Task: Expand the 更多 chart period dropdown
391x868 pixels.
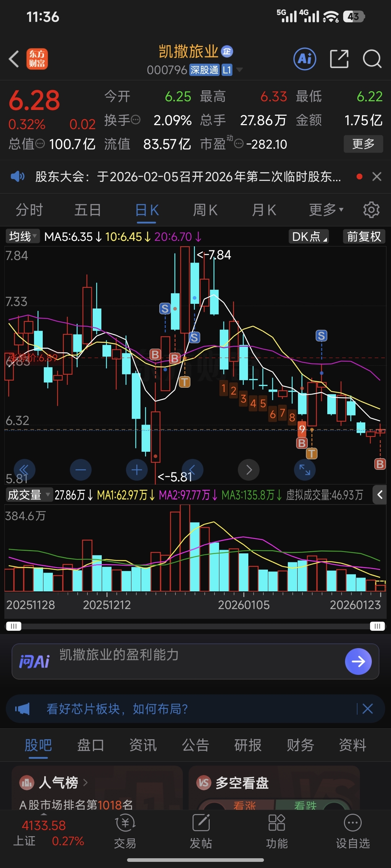Action: click(x=326, y=210)
